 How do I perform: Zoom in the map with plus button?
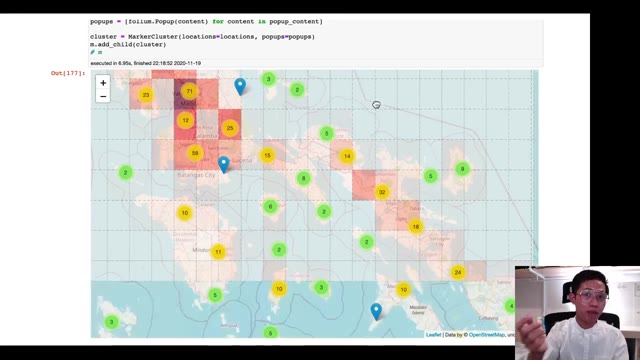tap(103, 82)
